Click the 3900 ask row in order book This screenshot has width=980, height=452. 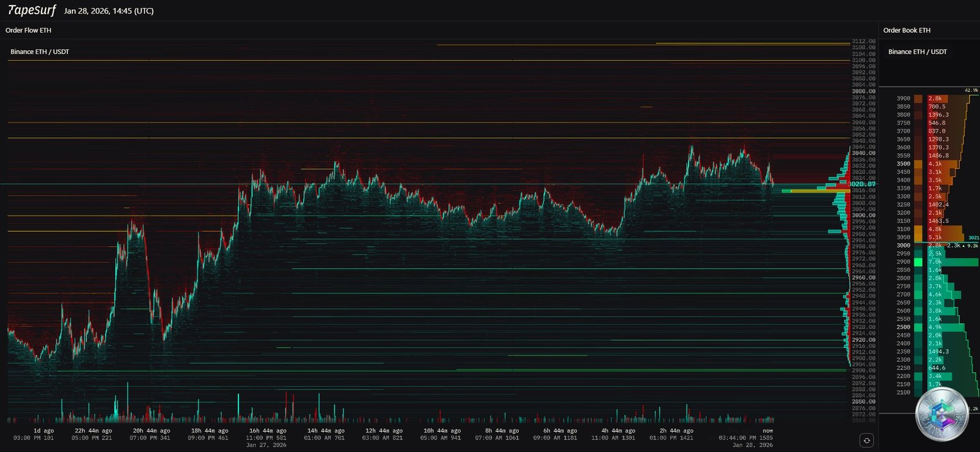(x=937, y=98)
